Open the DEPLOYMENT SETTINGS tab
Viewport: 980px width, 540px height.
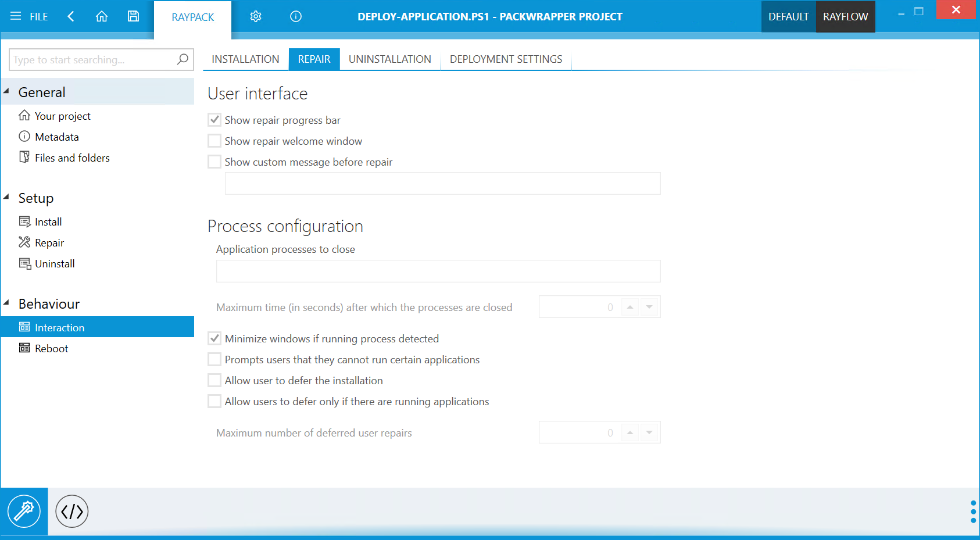pos(506,59)
